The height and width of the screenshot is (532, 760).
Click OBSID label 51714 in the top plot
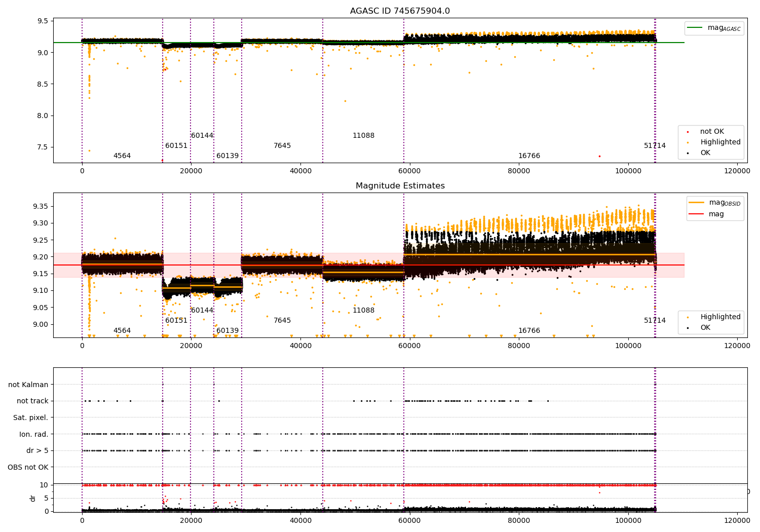tap(655, 146)
